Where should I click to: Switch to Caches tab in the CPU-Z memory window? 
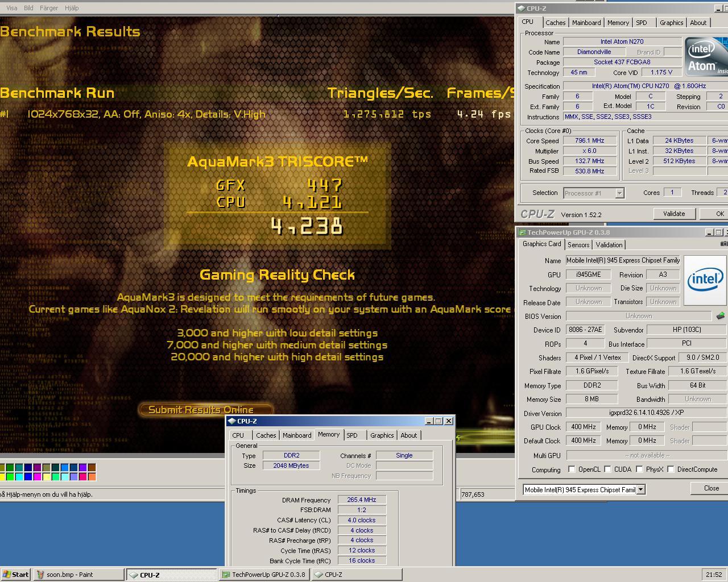click(x=266, y=435)
